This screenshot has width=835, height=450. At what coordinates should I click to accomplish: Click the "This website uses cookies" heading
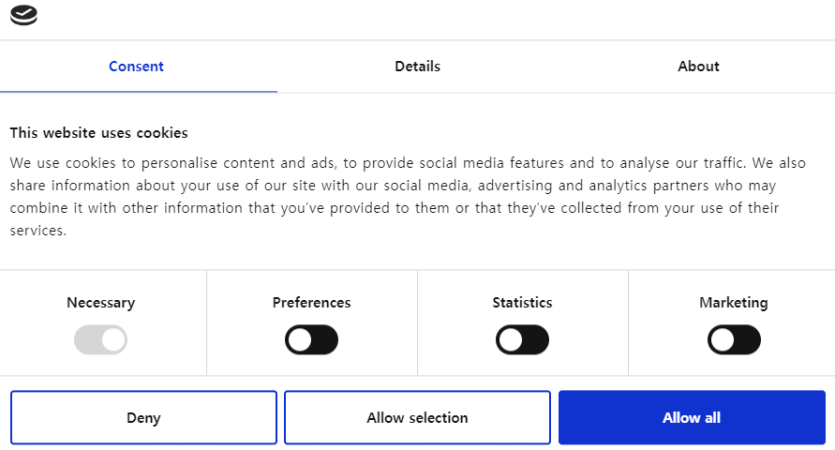click(99, 133)
